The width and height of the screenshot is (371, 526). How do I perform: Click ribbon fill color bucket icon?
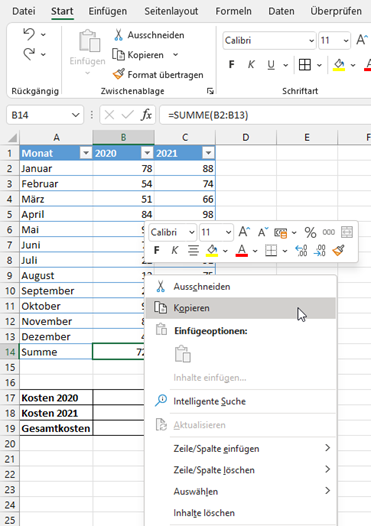point(339,64)
